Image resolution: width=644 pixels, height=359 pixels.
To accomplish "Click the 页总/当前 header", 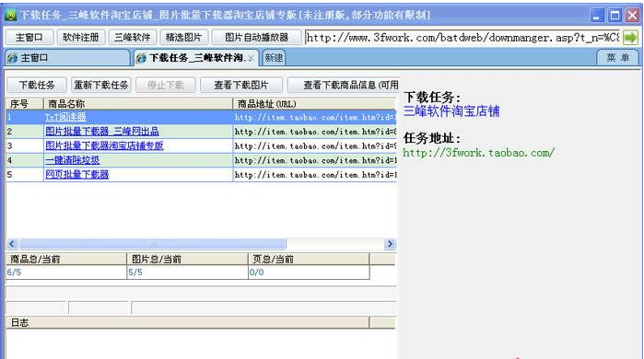I will [309, 259].
